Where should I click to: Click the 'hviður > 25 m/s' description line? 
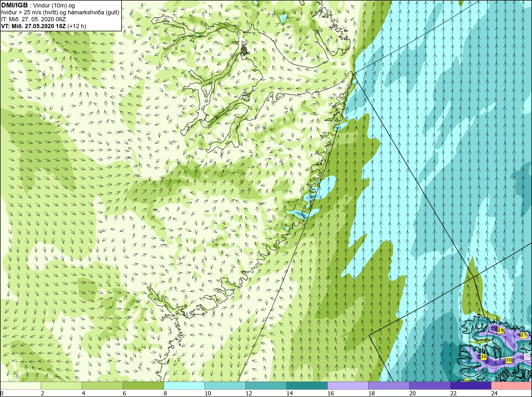pyautogui.click(x=61, y=13)
